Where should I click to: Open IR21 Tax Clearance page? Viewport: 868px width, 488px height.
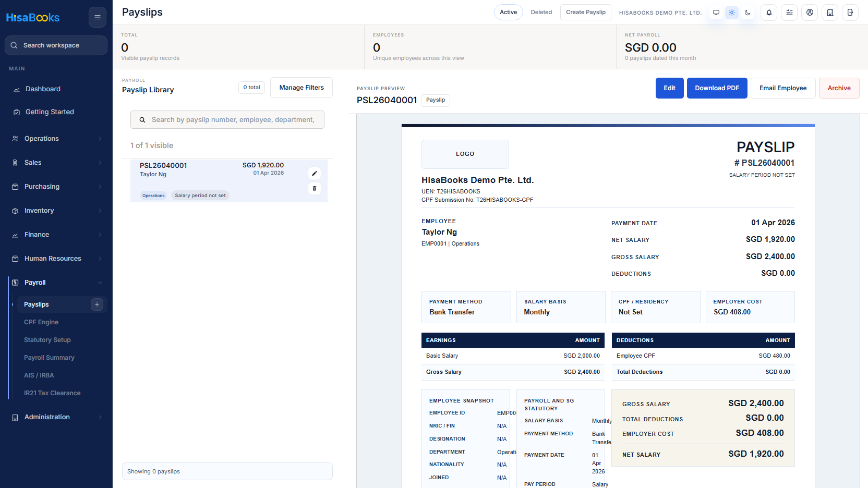(52, 393)
